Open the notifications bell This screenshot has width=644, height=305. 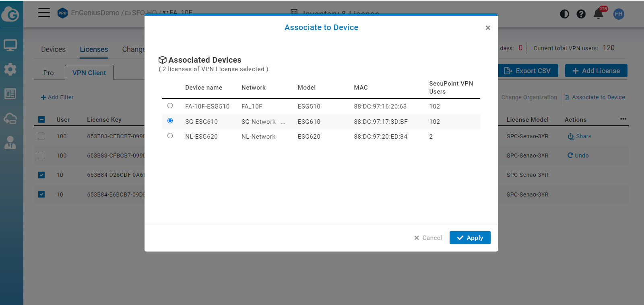[598, 14]
